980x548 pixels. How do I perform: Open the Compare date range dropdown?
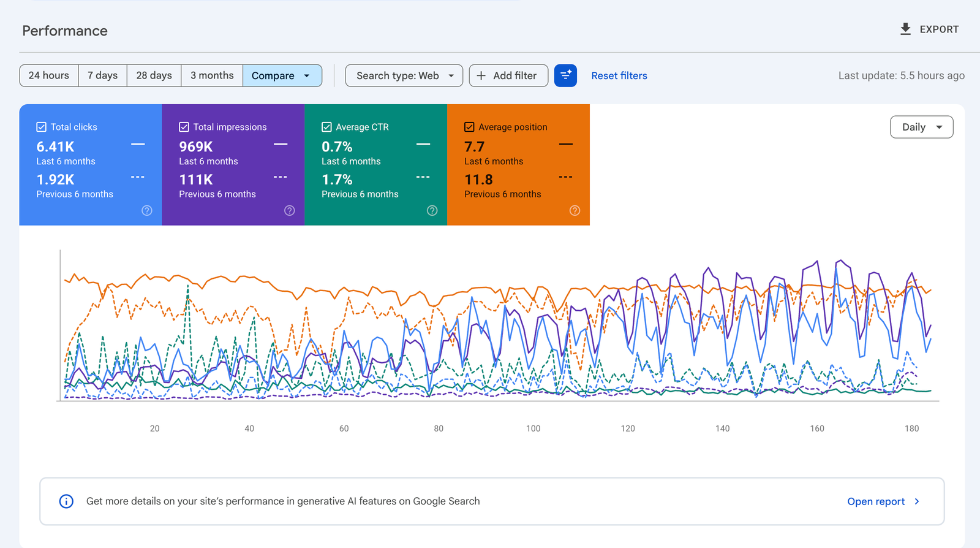282,75
